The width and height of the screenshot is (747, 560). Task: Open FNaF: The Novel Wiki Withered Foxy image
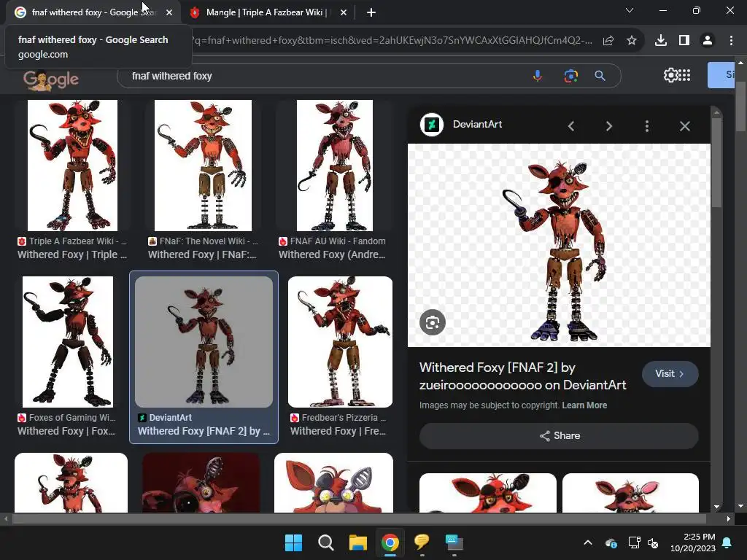pos(203,166)
